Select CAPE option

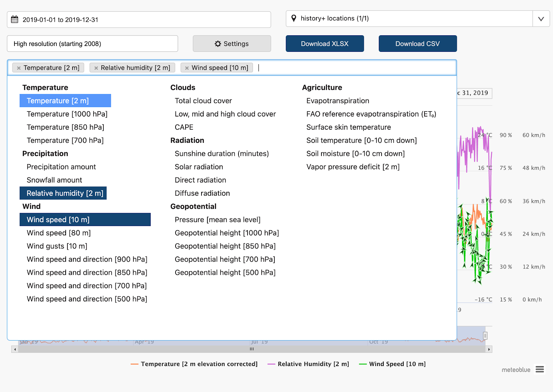click(x=184, y=127)
